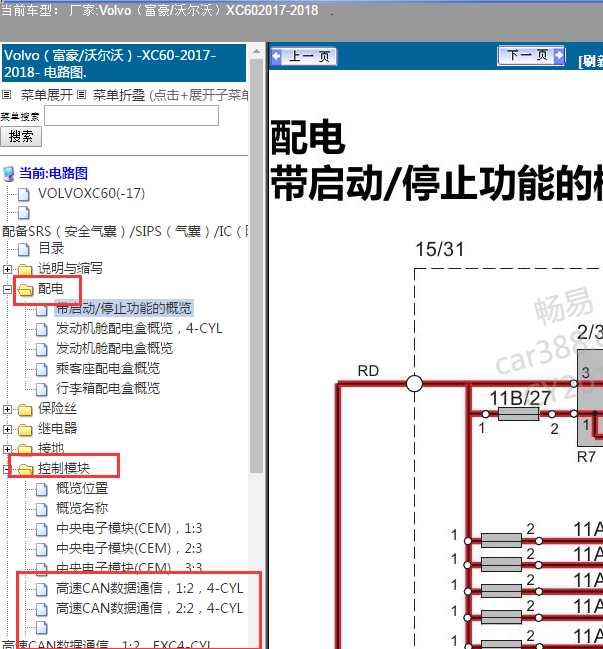
Task: Click the 搜索 search button
Action: pos(21,137)
